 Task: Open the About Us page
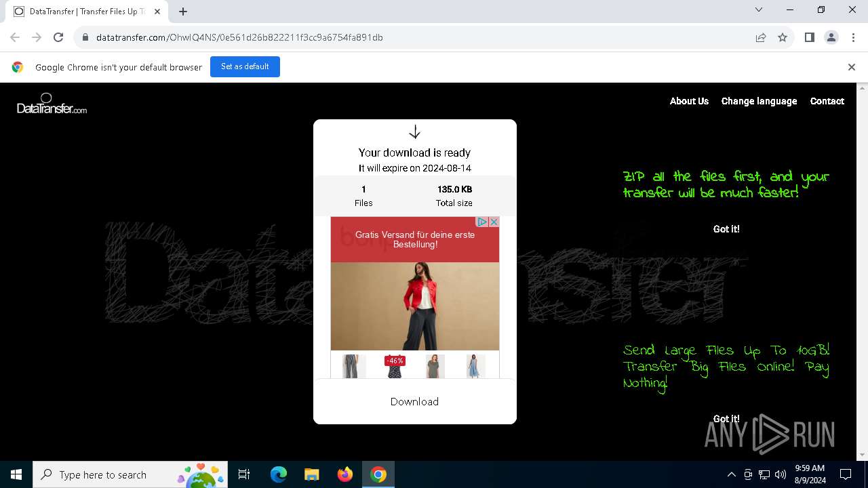689,101
